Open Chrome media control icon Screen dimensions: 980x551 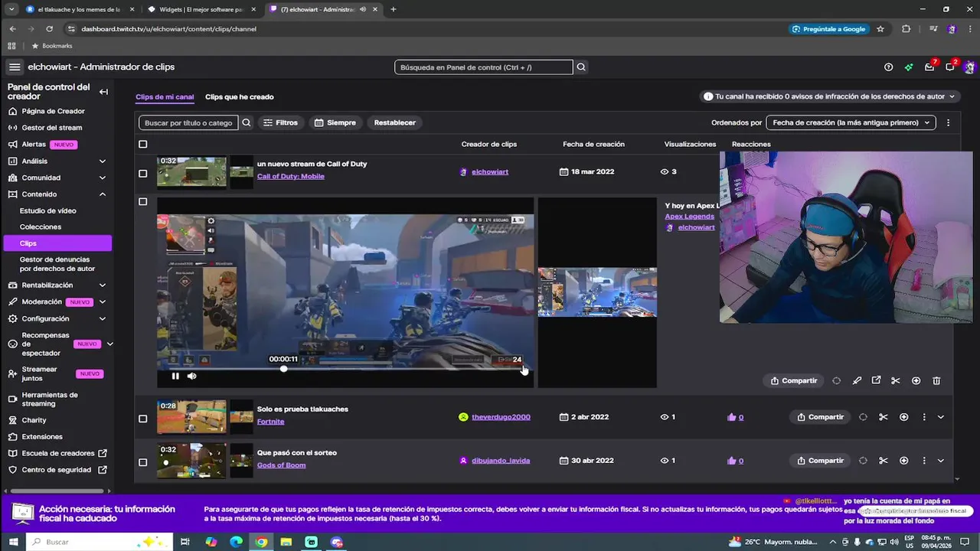(933, 29)
